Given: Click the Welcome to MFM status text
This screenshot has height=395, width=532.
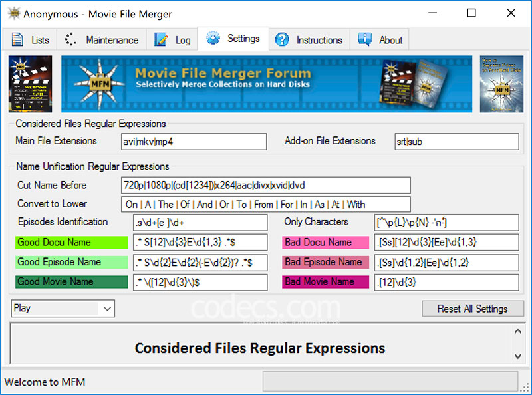Looking at the screenshot, I should 45,382.
